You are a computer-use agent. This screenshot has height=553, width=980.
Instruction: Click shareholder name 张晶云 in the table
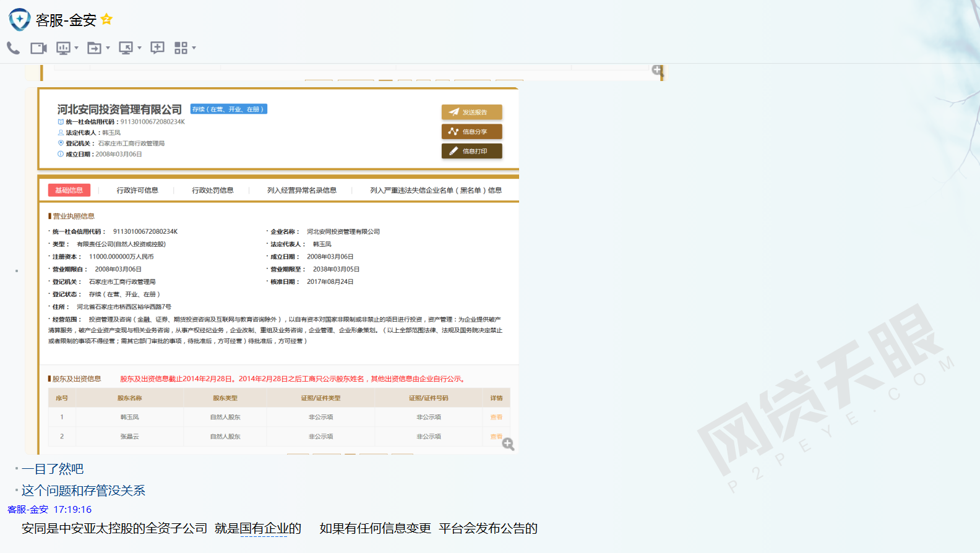point(130,436)
